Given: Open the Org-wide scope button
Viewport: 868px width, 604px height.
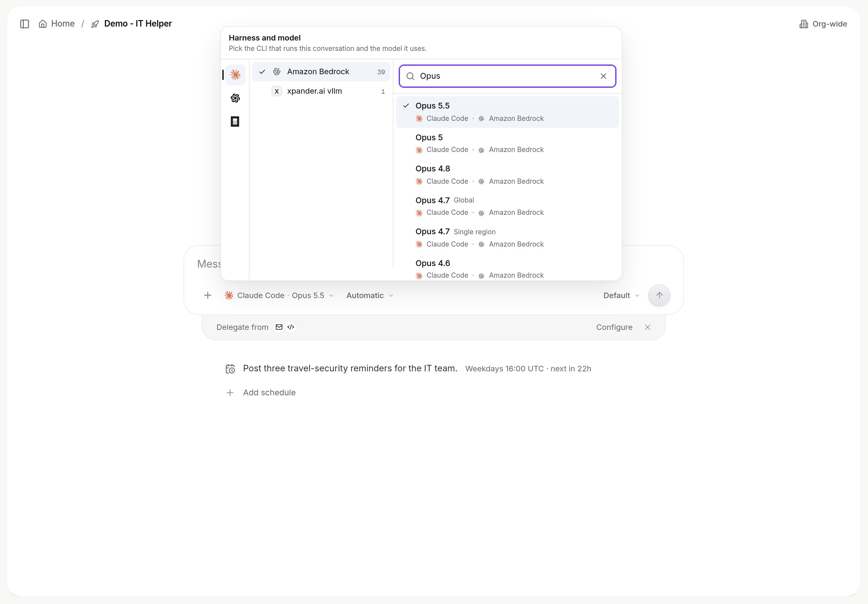Looking at the screenshot, I should pyautogui.click(x=823, y=24).
